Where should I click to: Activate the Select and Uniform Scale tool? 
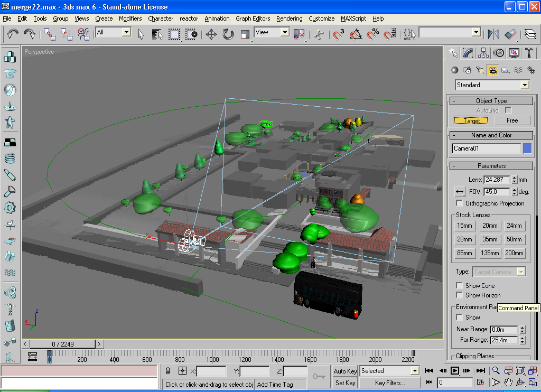[245, 34]
